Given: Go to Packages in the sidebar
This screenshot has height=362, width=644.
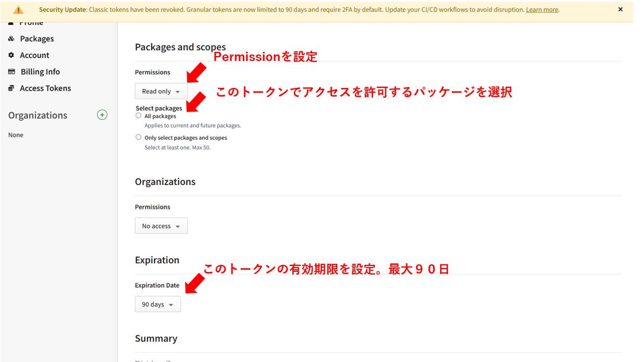Looking at the screenshot, I should pos(37,39).
